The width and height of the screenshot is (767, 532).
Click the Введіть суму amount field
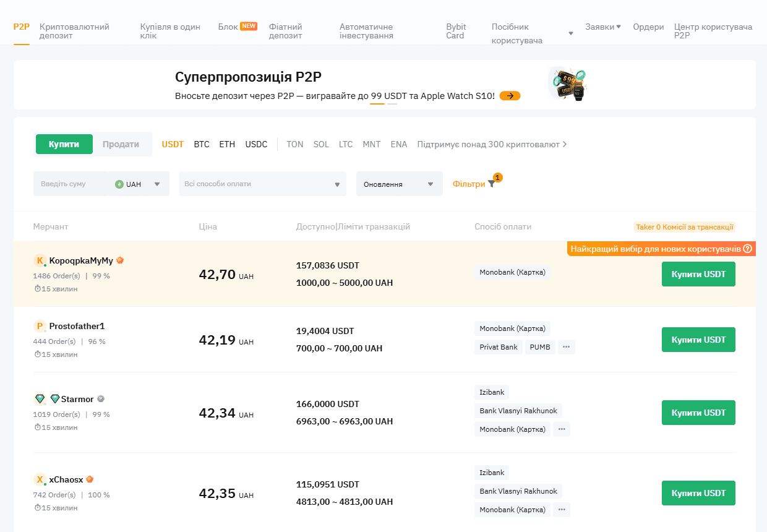pyautogui.click(x=71, y=184)
